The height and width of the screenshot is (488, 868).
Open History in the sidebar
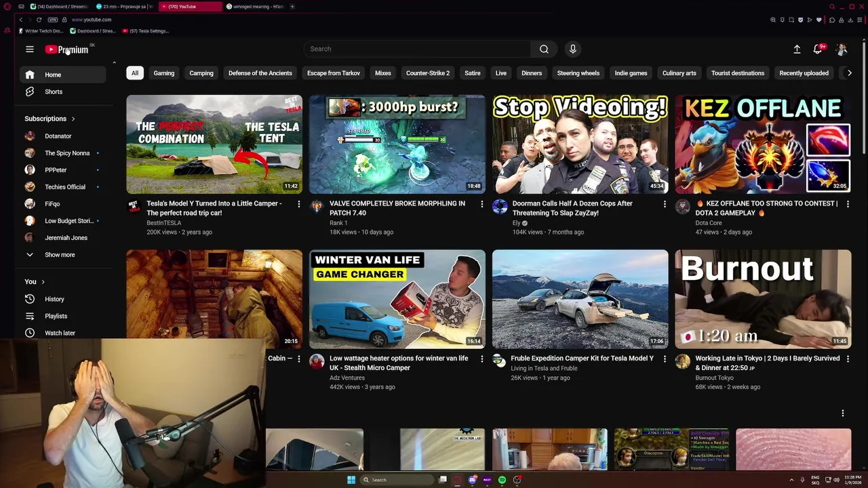(x=62, y=299)
